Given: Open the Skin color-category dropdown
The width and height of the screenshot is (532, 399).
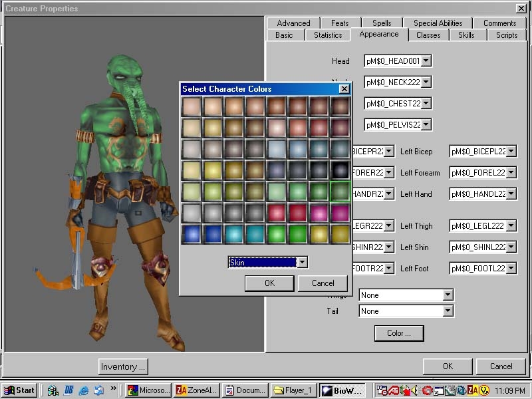Looking at the screenshot, I should pos(302,263).
